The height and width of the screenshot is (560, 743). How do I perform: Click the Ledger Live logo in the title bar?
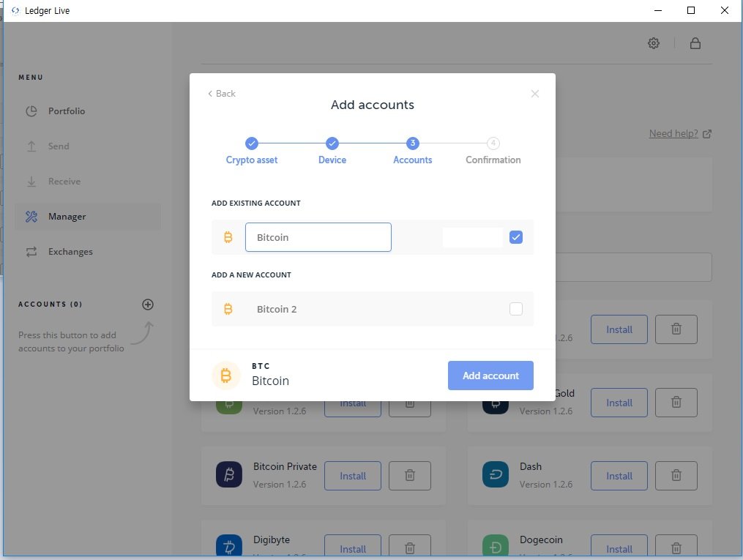15,10
